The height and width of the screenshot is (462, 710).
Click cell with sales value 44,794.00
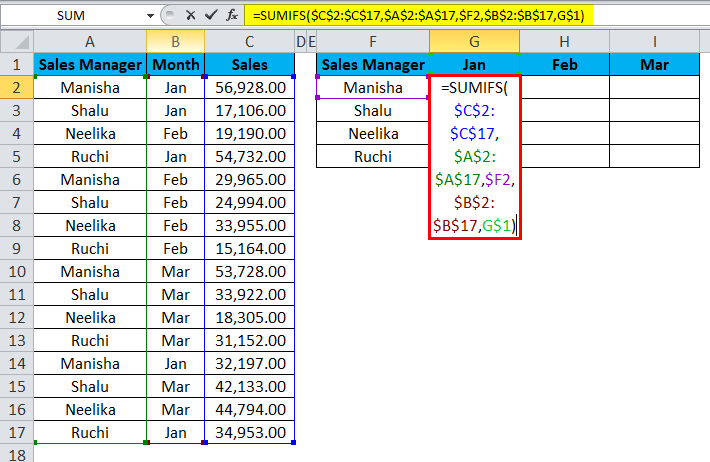pos(249,409)
